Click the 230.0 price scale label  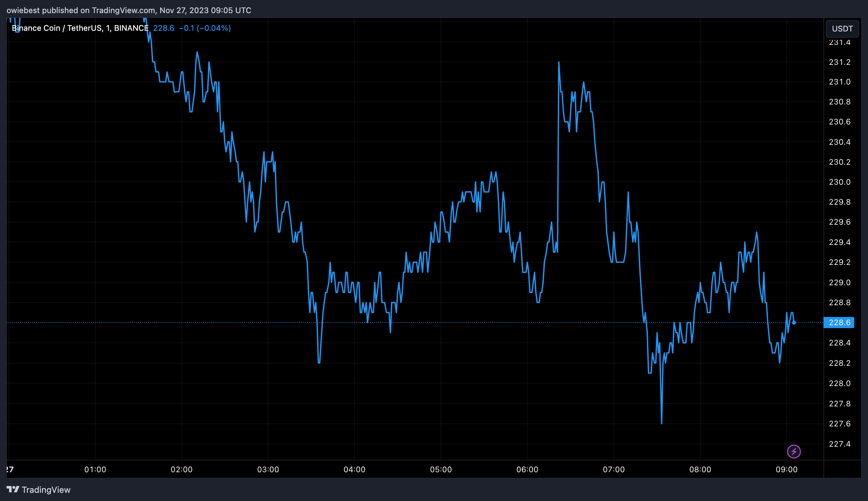[x=839, y=182]
